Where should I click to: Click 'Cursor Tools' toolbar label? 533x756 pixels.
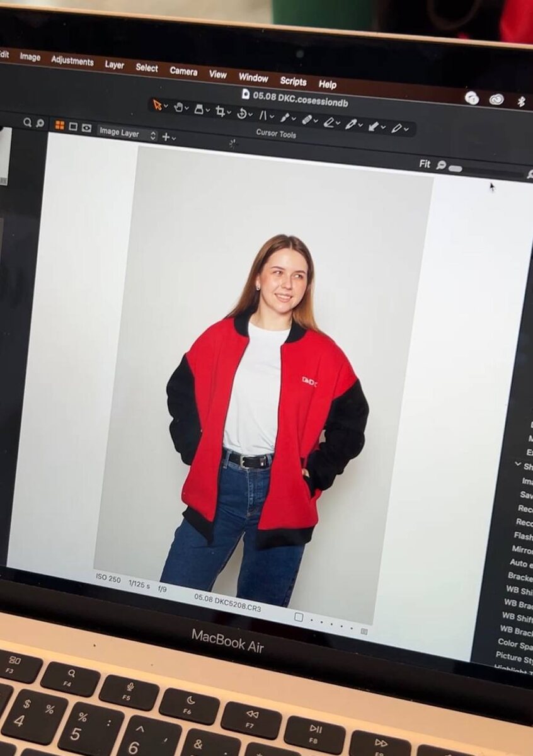(x=276, y=134)
